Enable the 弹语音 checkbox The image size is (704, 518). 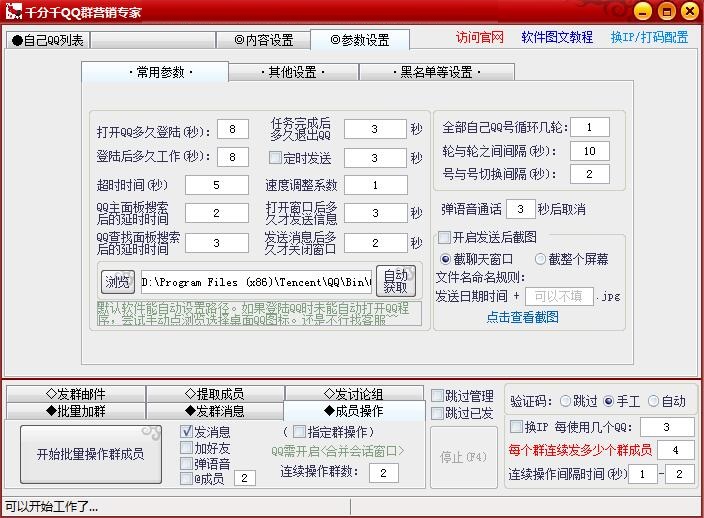tap(186, 463)
